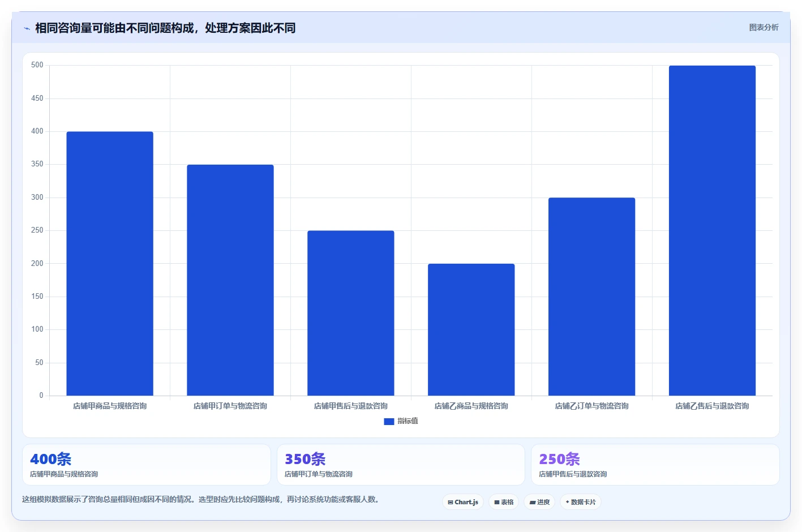This screenshot has width=802, height=532.
Task: Click the 店铺甲商品与规格咨询 bar in chart
Action: coord(110,264)
